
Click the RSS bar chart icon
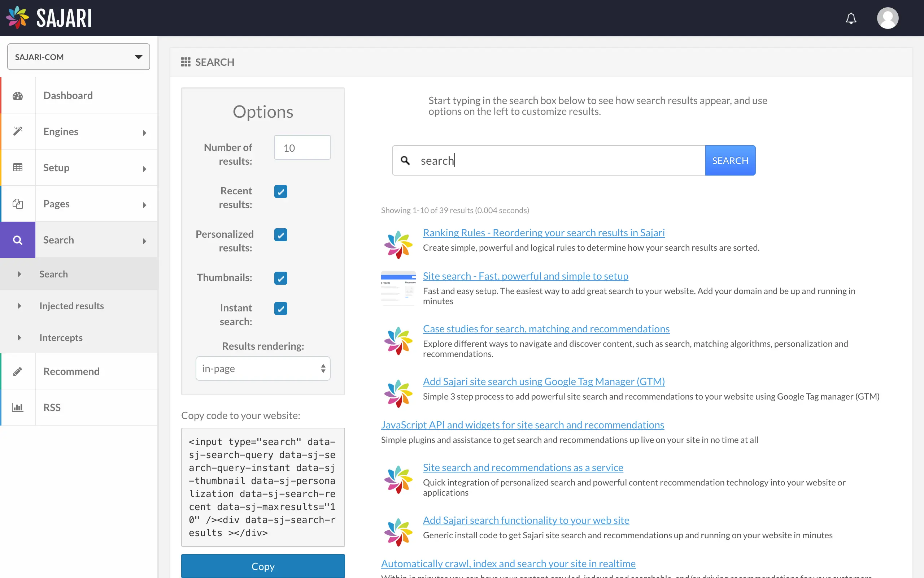coord(18,407)
